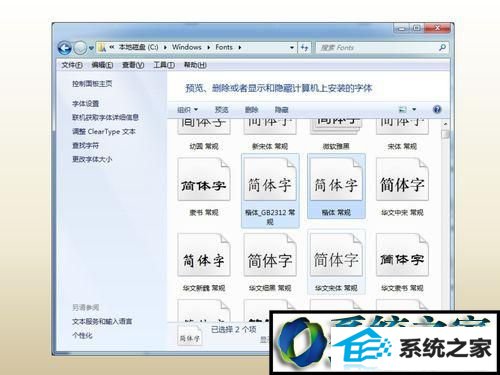Click the details pane font preview thumbnail

[x=190, y=335]
